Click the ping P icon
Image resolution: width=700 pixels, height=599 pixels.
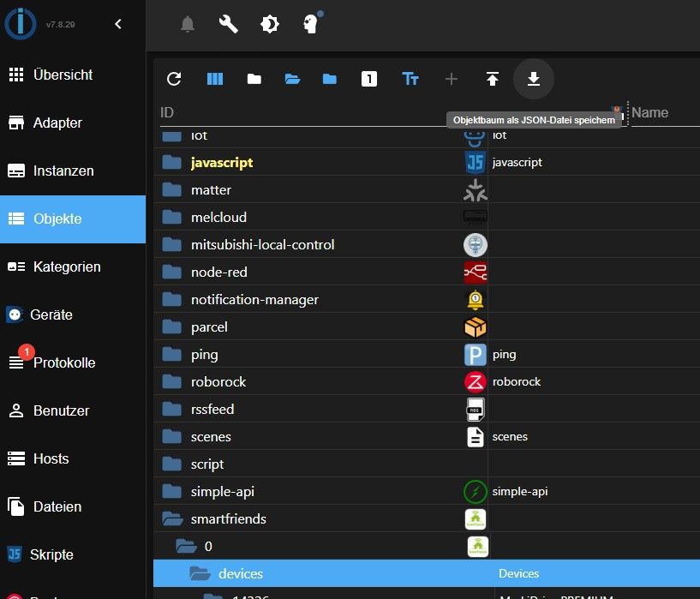(x=475, y=355)
